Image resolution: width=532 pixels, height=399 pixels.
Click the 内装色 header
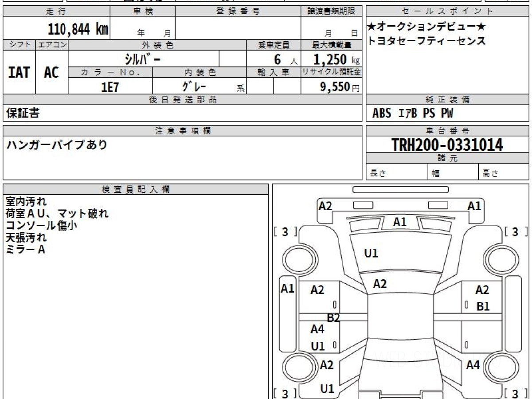pos(199,72)
